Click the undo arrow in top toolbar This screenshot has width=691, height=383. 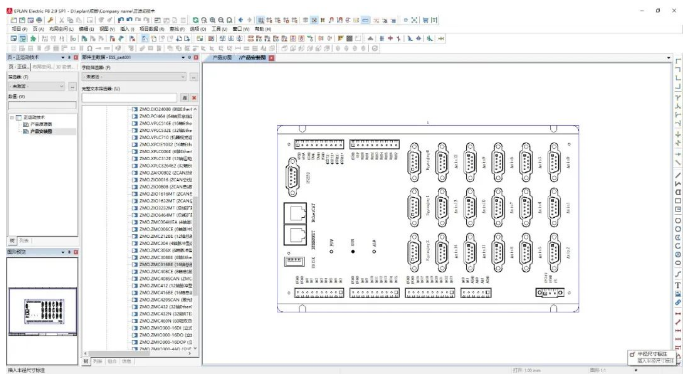tap(120, 20)
